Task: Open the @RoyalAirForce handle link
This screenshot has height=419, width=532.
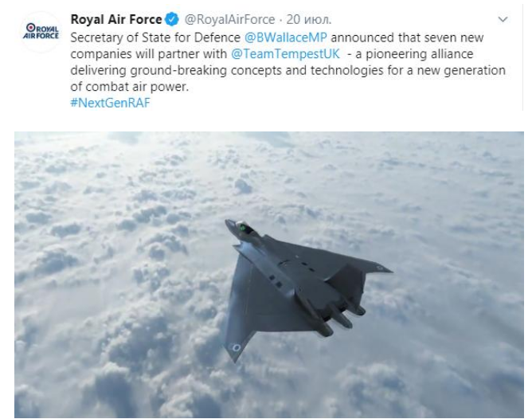Action: 229,20
